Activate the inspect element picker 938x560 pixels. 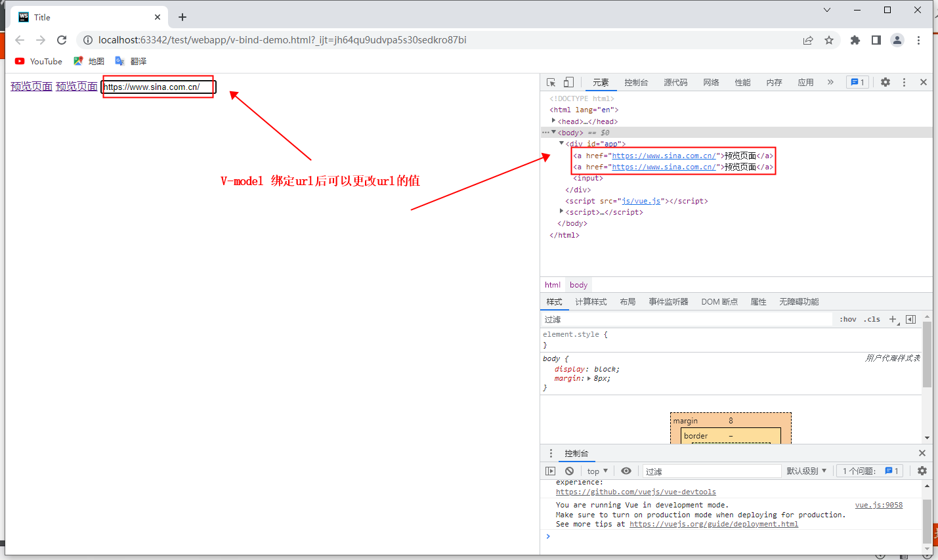[551, 82]
